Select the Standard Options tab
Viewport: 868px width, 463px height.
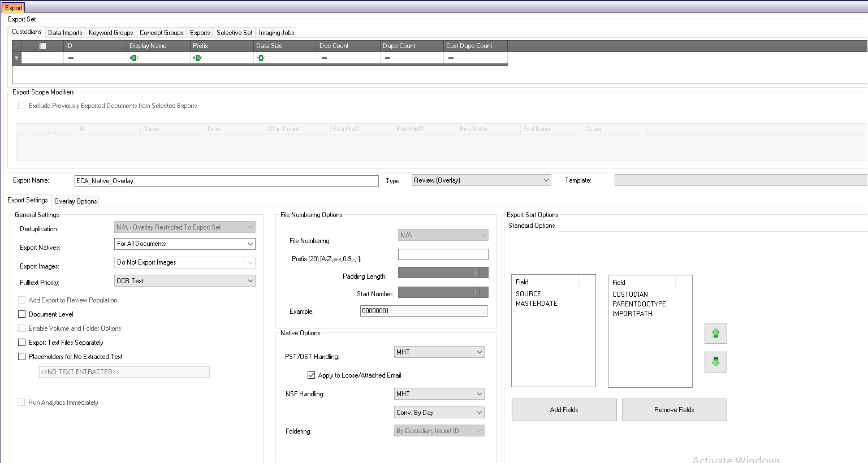pyautogui.click(x=532, y=226)
